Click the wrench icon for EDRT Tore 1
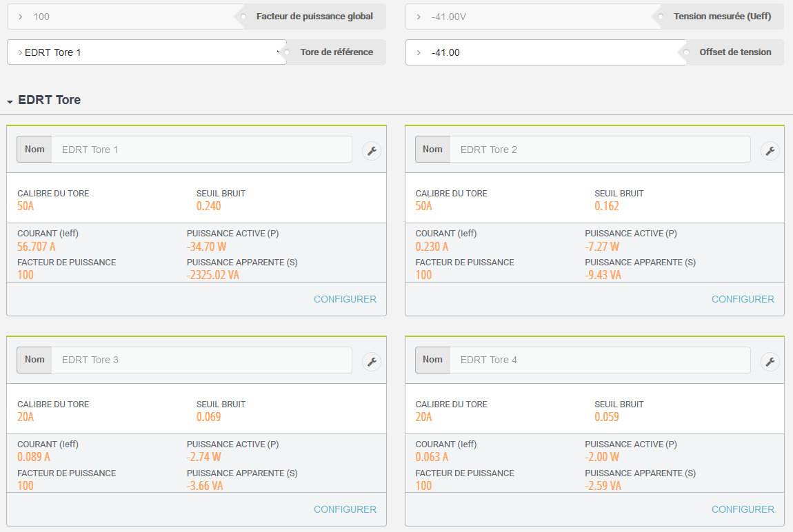 point(372,151)
